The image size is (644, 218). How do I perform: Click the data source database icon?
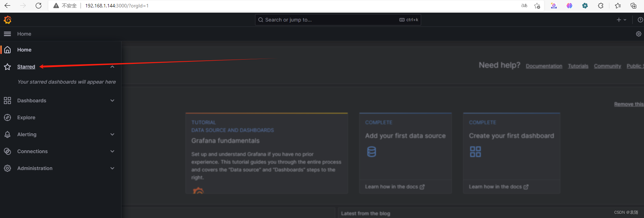(x=372, y=152)
